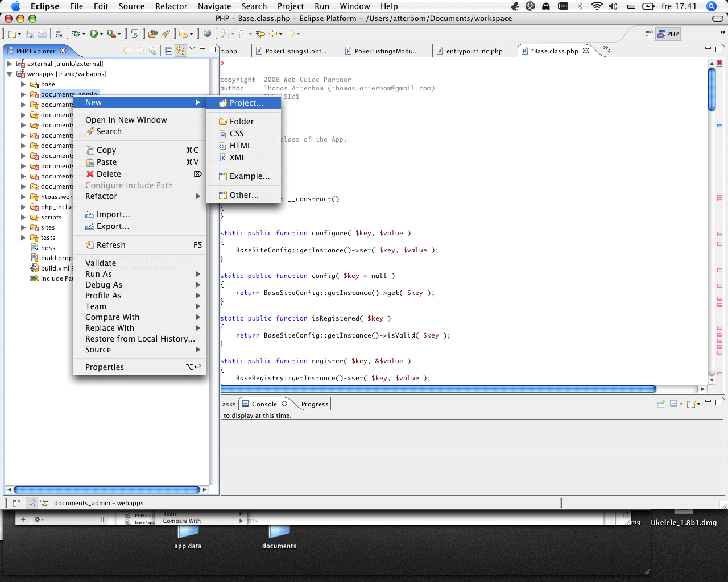
Task: Click the Search flashlight toolbar icon
Action: [166, 34]
